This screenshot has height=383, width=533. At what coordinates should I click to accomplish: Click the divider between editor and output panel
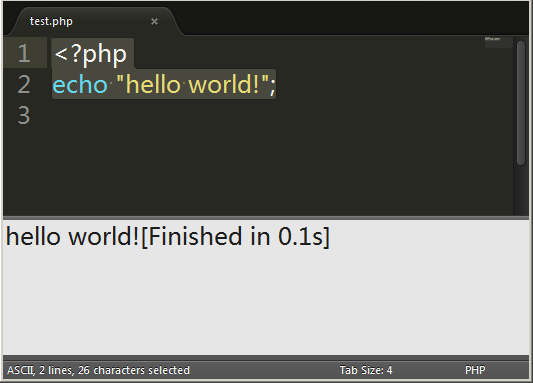(x=266, y=217)
